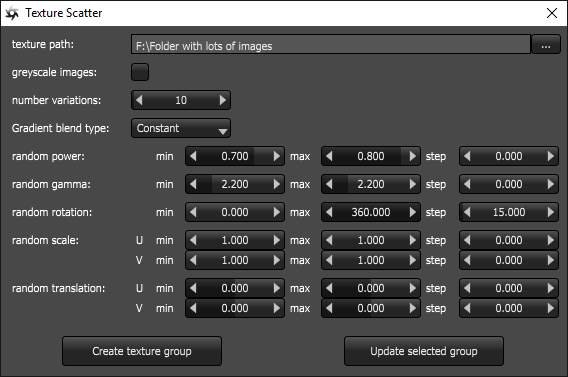The width and height of the screenshot is (568, 377).
Task: Decrease random gamma min value
Action: pyautogui.click(x=193, y=184)
